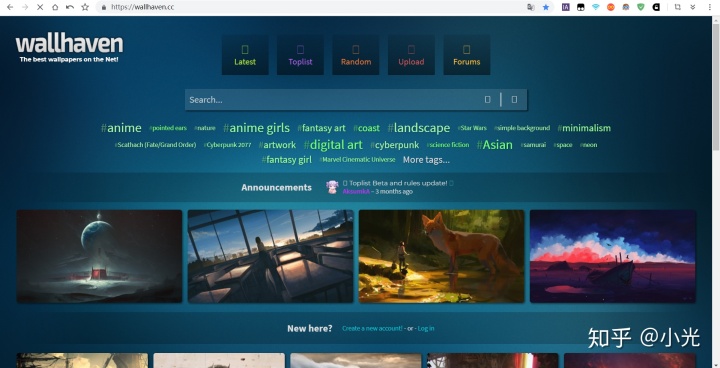
Task: Open the Forums tab
Action: tap(467, 55)
